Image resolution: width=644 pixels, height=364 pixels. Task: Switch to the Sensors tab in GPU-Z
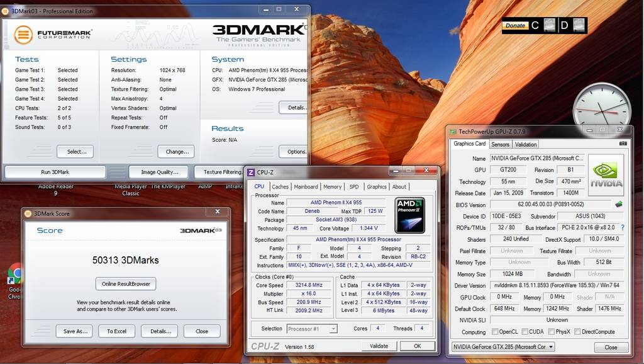500,144
